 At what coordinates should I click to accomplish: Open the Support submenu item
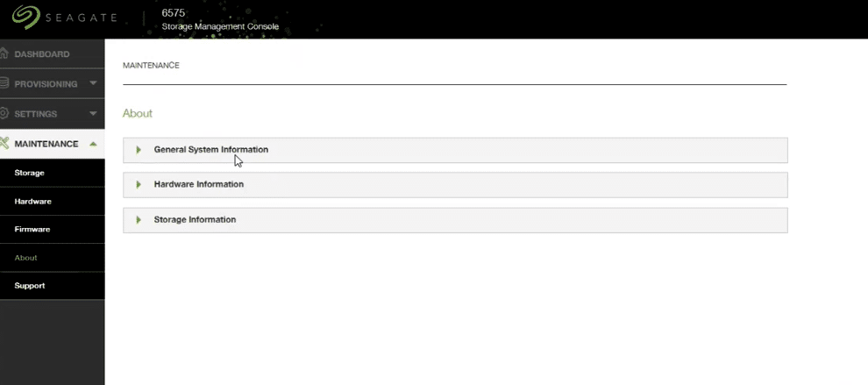point(52,286)
